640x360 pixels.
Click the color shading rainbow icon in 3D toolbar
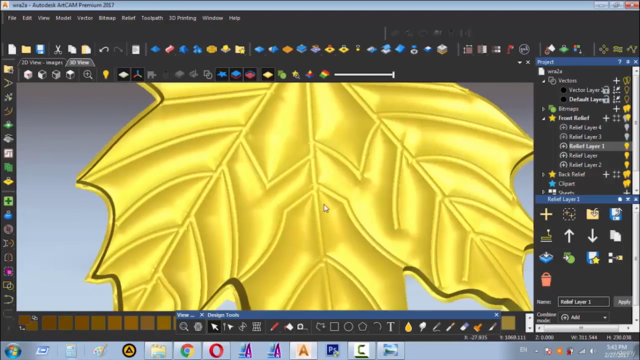pos(324,75)
